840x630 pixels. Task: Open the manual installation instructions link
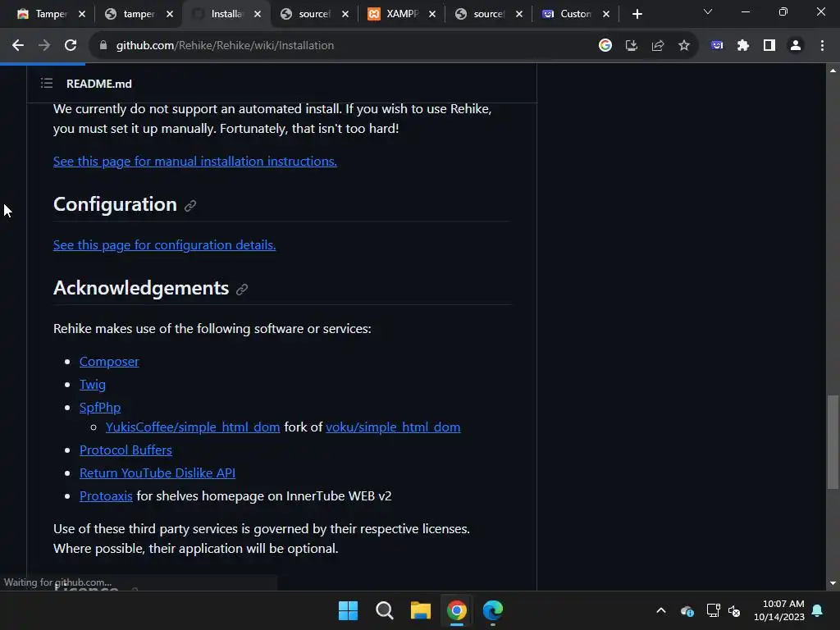(195, 162)
